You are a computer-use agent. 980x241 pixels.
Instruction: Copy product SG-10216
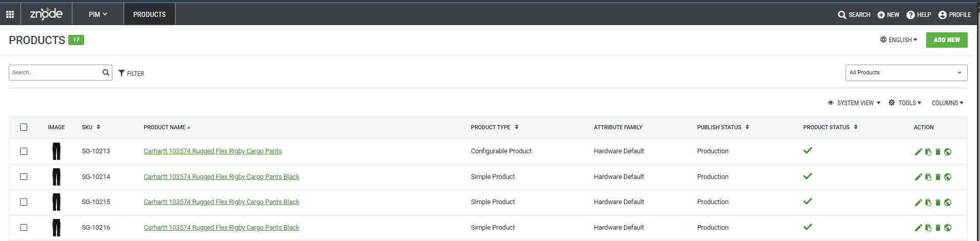pos(928,228)
